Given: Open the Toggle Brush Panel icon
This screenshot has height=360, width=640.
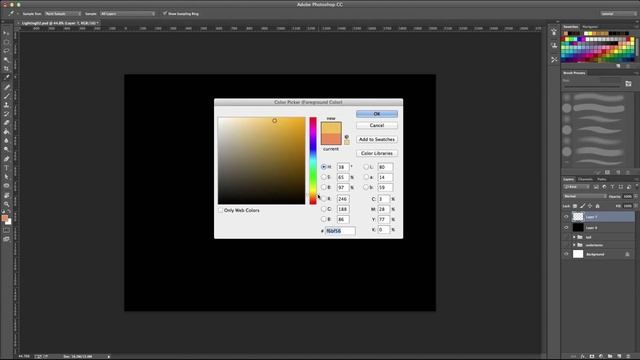Looking at the screenshot, I should 628,84.
